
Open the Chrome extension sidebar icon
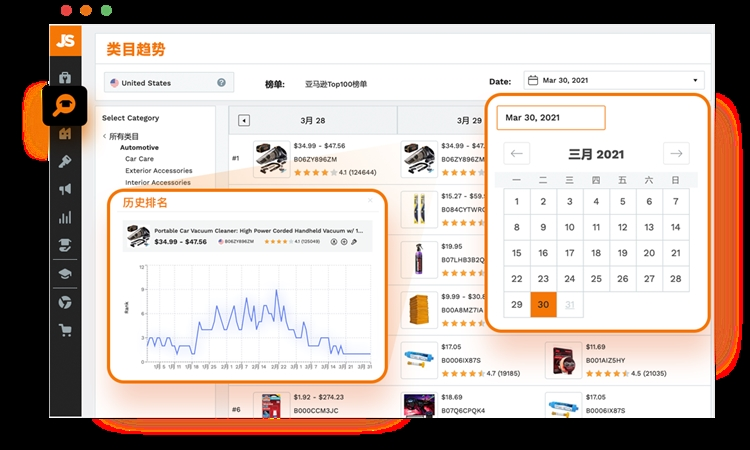coord(65,302)
